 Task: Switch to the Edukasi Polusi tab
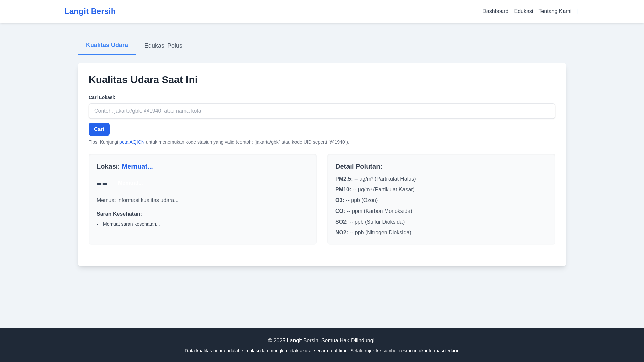(x=164, y=46)
